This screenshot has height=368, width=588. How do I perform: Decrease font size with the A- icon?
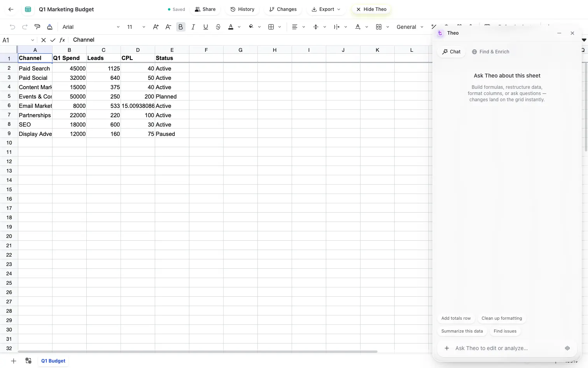[x=168, y=27]
